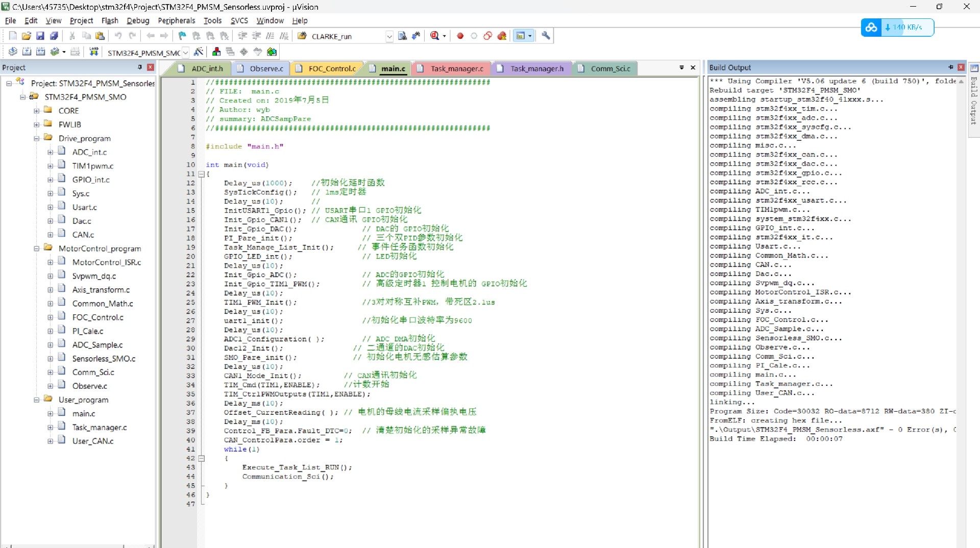
Task: Kill all breakpoints icon
Action: (x=502, y=36)
